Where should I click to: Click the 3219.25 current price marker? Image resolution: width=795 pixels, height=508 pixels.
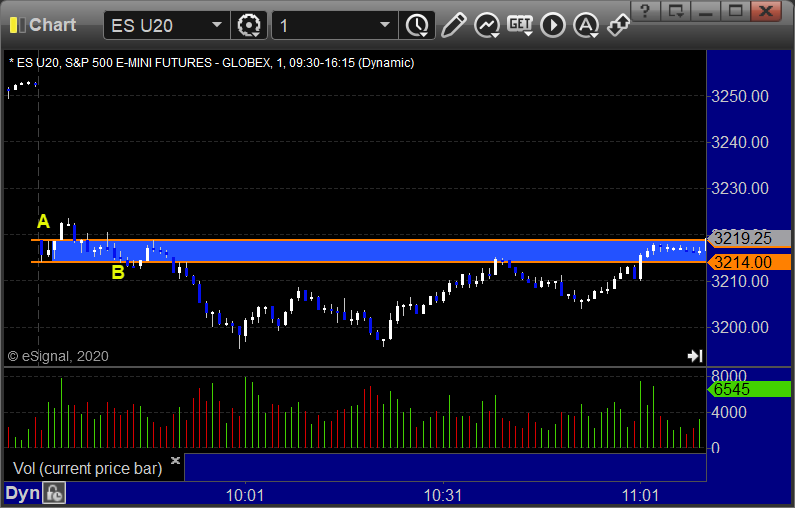tap(749, 238)
